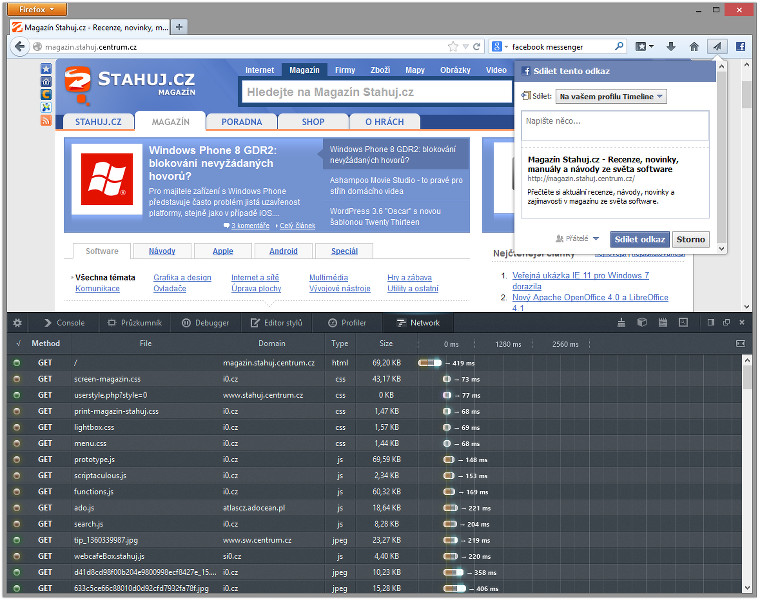The image size is (760, 600).
Task: Go back using the navigation arrow
Action: pyautogui.click(x=19, y=47)
